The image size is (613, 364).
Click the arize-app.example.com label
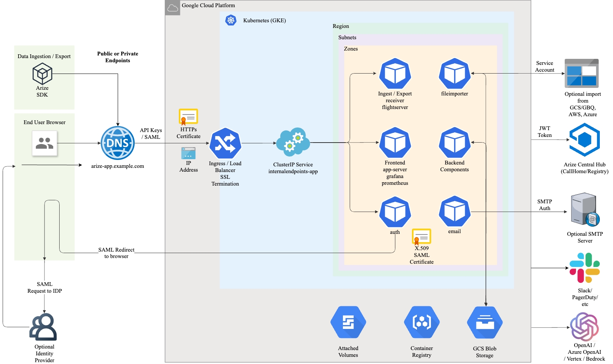pyautogui.click(x=118, y=166)
